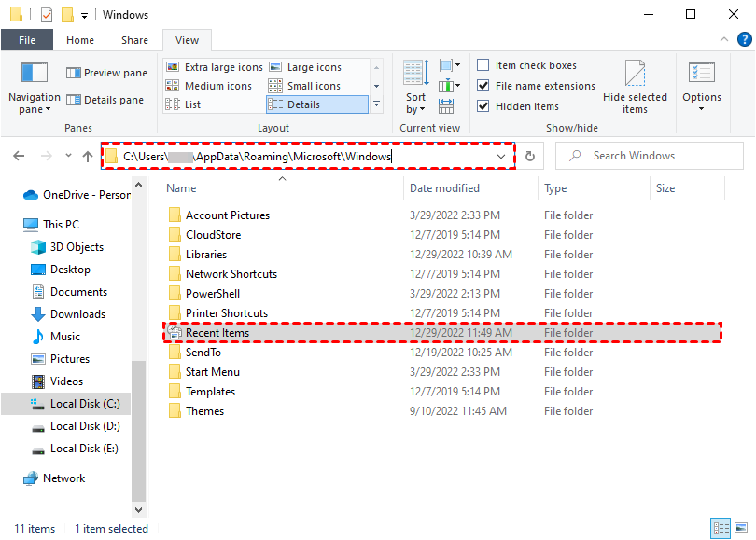Screen dimensions: 756x540
Task: Go forward to the next folder
Action: tap(47, 156)
